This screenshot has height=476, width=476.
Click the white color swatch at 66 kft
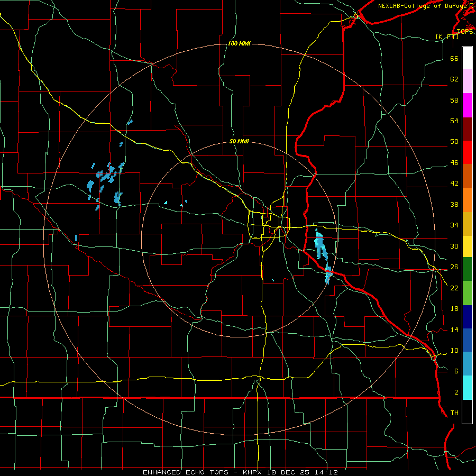pyautogui.click(x=467, y=58)
